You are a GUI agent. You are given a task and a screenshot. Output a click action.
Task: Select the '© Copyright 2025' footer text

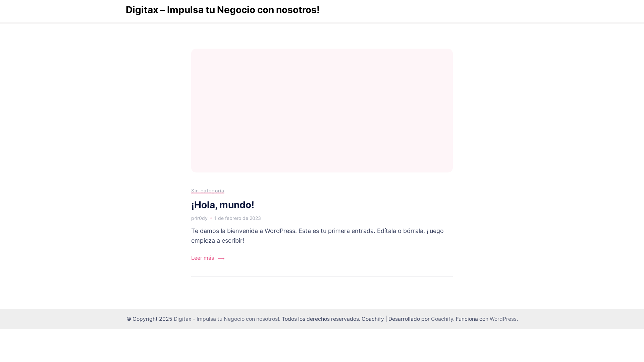click(149, 319)
